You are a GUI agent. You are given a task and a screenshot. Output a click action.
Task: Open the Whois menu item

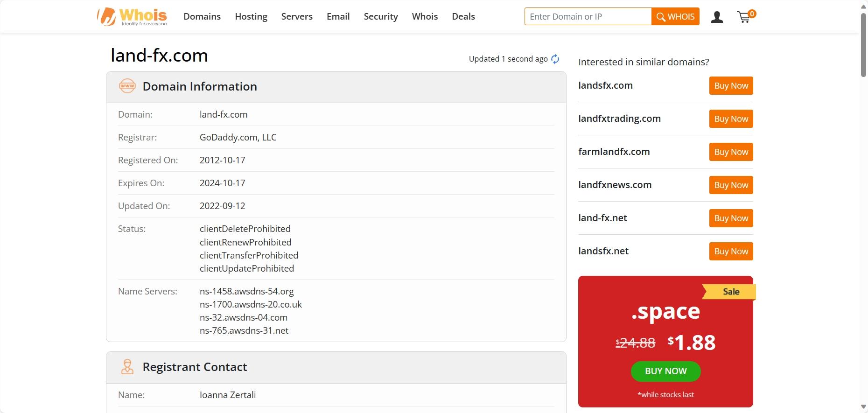pos(425,16)
